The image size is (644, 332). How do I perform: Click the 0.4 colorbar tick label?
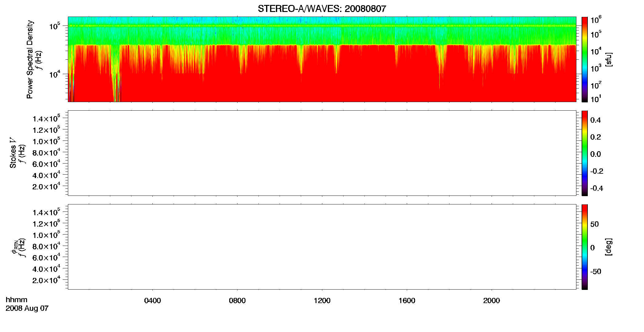tap(595, 120)
